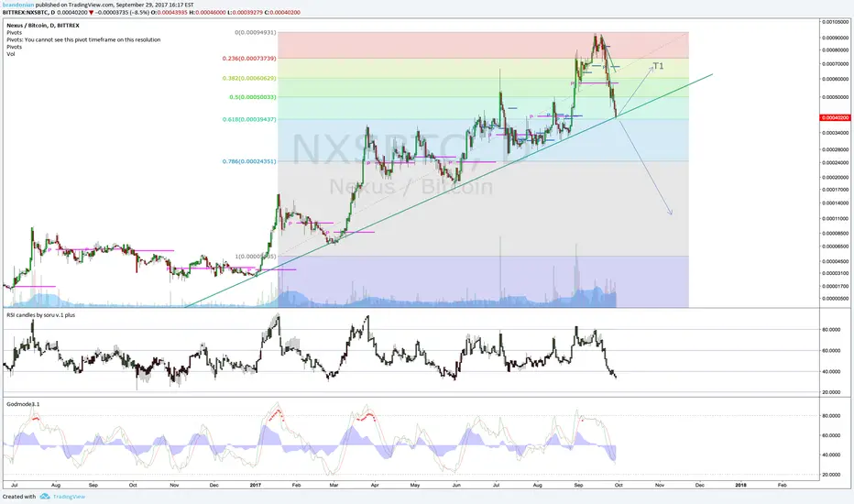
Task: Click 0.00006500 on the price axis
Action: tap(836, 247)
